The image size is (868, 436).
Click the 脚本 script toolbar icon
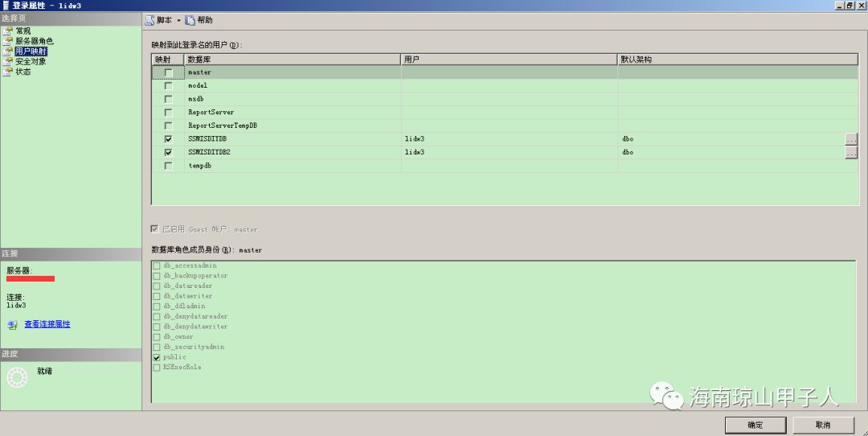click(x=149, y=20)
